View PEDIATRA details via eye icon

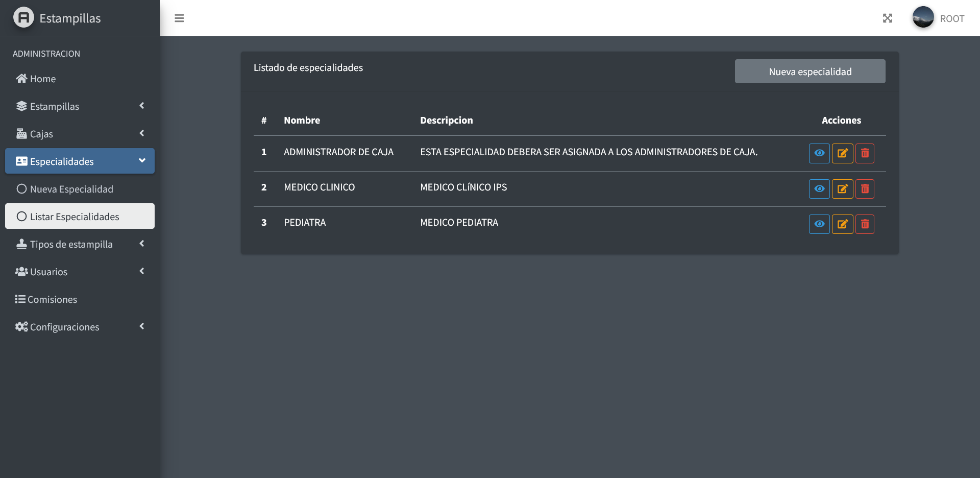819,224
